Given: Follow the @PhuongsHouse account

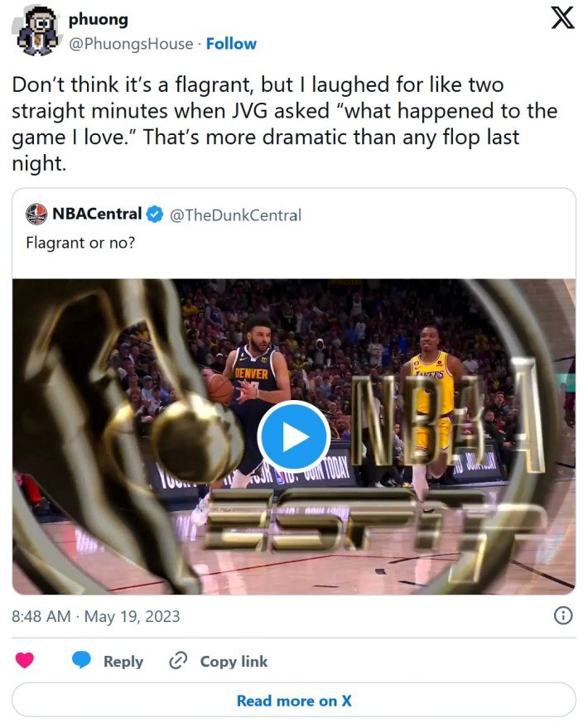Looking at the screenshot, I should tap(232, 44).
